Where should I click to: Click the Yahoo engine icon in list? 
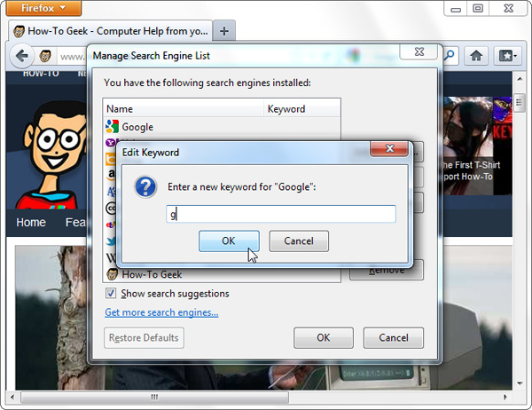click(112, 142)
